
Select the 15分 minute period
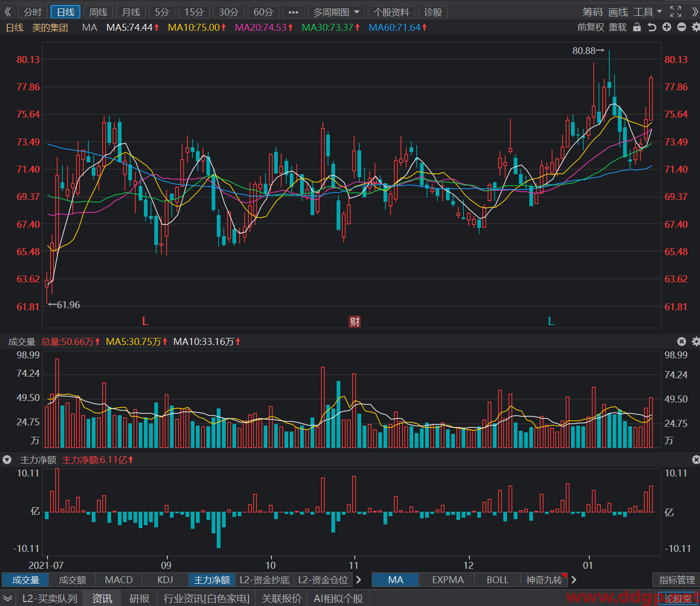[194, 12]
